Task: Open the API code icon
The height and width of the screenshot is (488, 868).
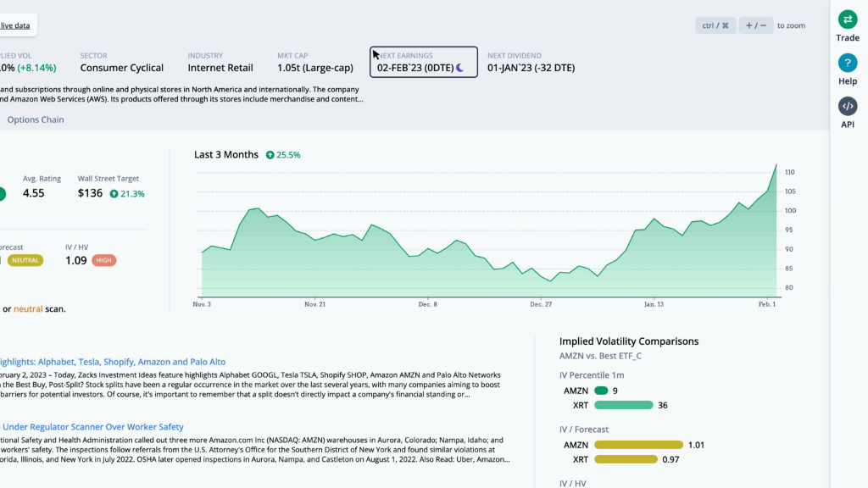Action: (848, 107)
